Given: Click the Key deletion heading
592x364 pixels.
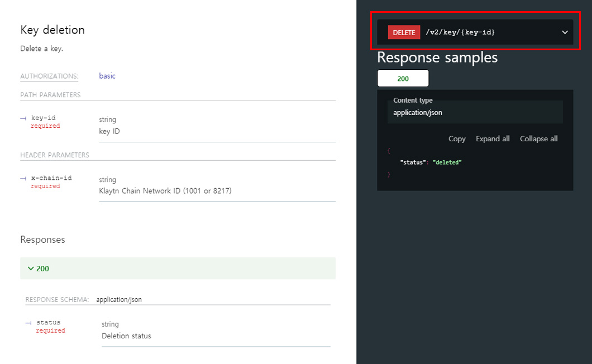Looking at the screenshot, I should coord(52,30).
